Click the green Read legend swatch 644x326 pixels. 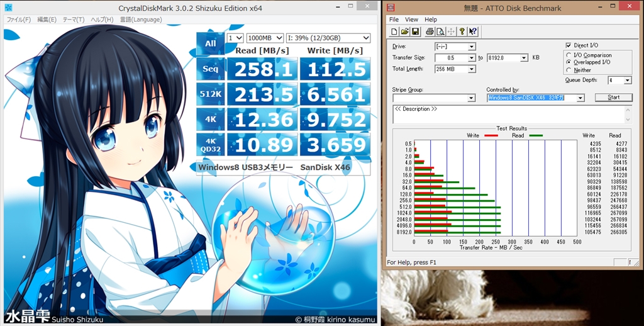(x=536, y=135)
